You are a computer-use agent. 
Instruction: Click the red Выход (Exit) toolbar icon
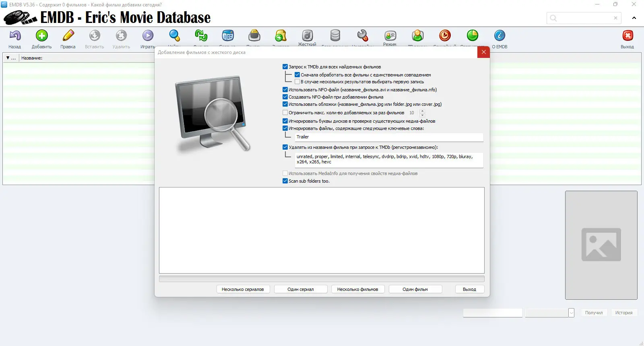pos(627,36)
